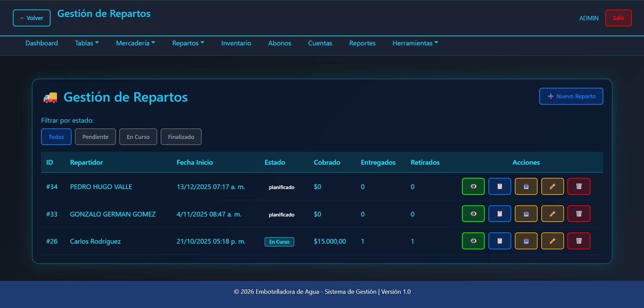Select the download/retiro icon for reparto #33
Screen dimensions: 644x308
526,213
